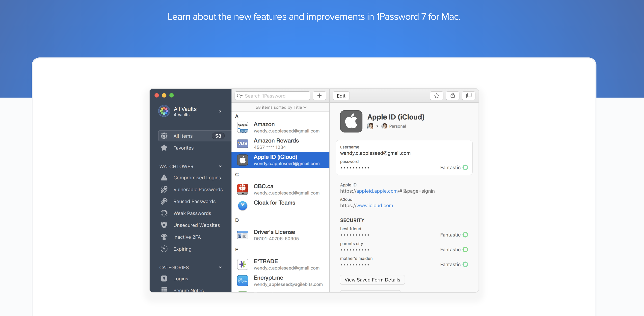
Task: Open the appleid.apple.com link
Action: tap(377, 191)
